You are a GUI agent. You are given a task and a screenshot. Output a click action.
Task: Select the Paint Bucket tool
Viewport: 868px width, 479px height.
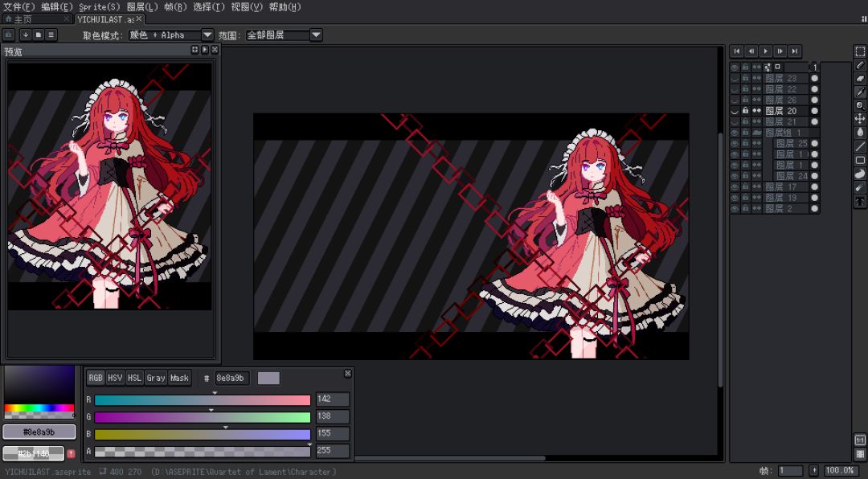(860, 132)
